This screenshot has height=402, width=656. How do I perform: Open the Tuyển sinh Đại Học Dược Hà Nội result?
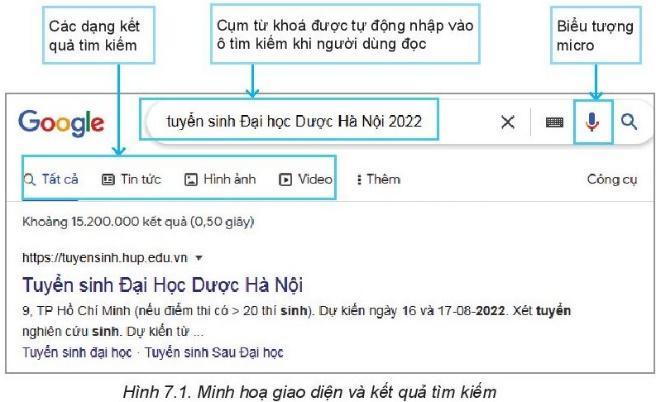coord(162,285)
